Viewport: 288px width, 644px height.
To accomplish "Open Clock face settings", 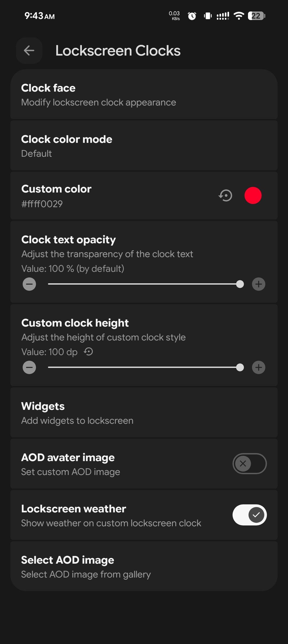I will pos(144,95).
